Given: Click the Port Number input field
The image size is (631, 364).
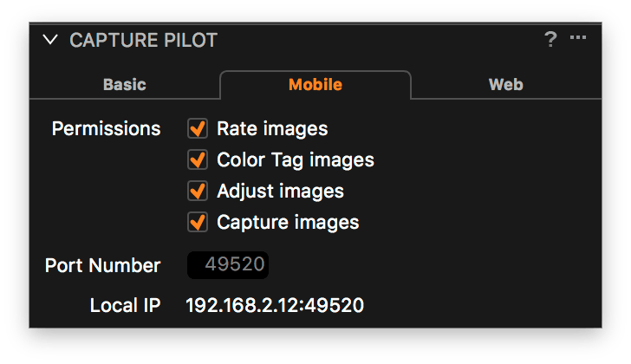Looking at the screenshot, I should point(228,264).
